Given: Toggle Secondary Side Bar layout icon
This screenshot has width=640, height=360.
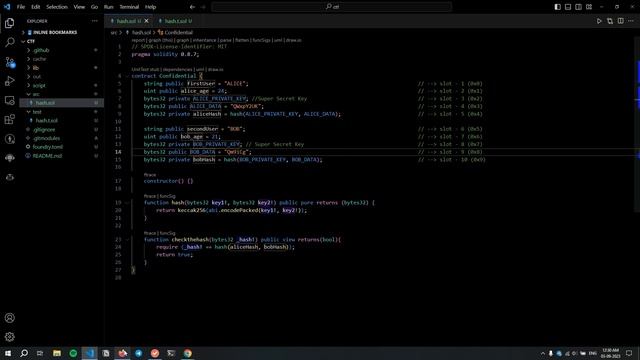Looking at the screenshot, I should coord(578,7).
